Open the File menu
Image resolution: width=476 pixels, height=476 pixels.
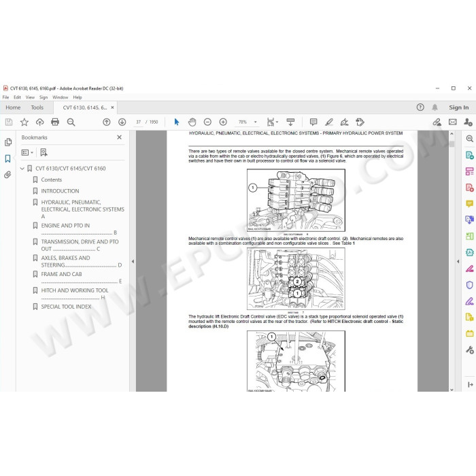point(5,97)
